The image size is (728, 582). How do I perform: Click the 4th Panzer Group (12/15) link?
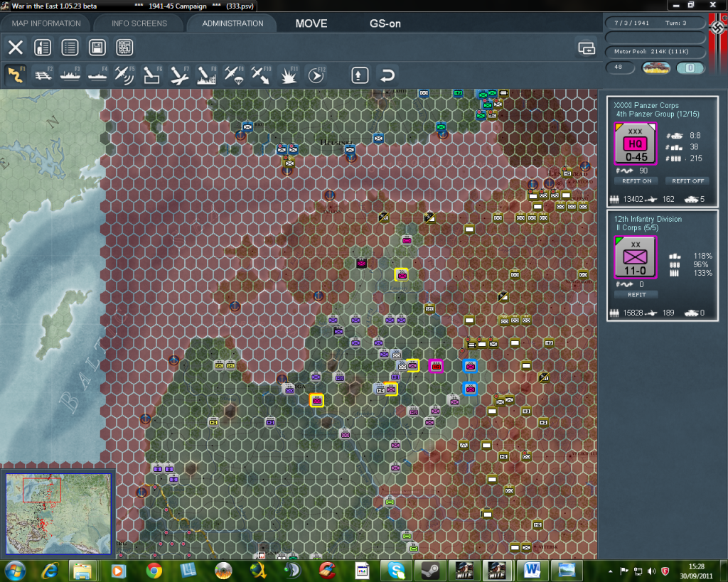coord(658,114)
